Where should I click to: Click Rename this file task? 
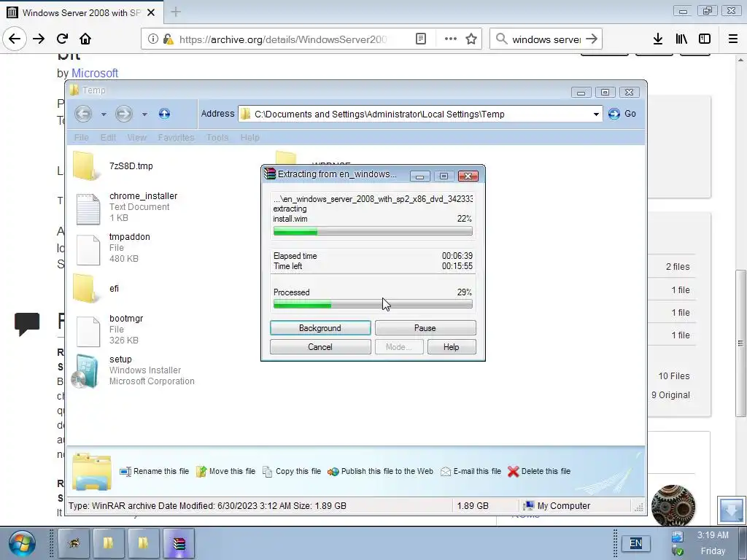155,472
